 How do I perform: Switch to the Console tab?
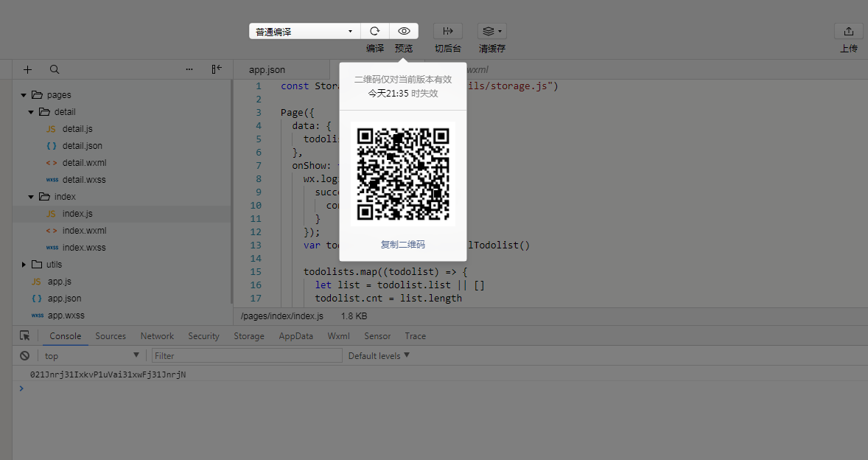pyautogui.click(x=66, y=336)
